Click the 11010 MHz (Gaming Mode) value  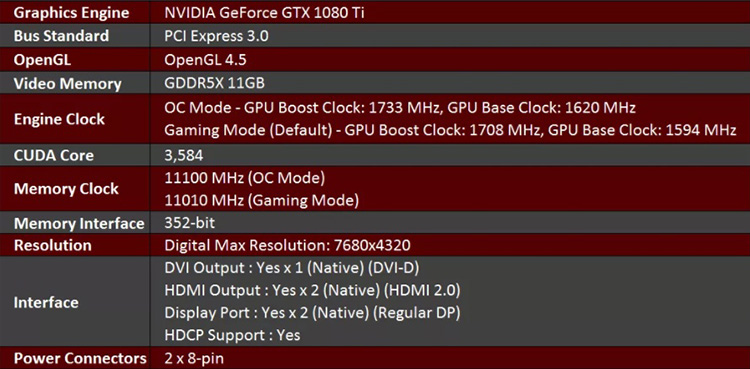[x=262, y=201]
